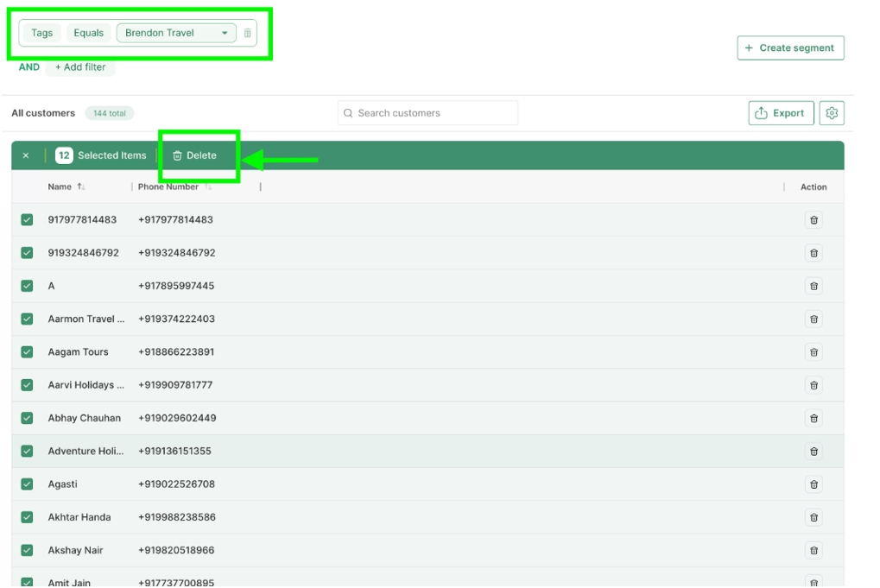Click trash icon for Aagam Tours row
Screen dimensions: 880x588
[x=813, y=352]
